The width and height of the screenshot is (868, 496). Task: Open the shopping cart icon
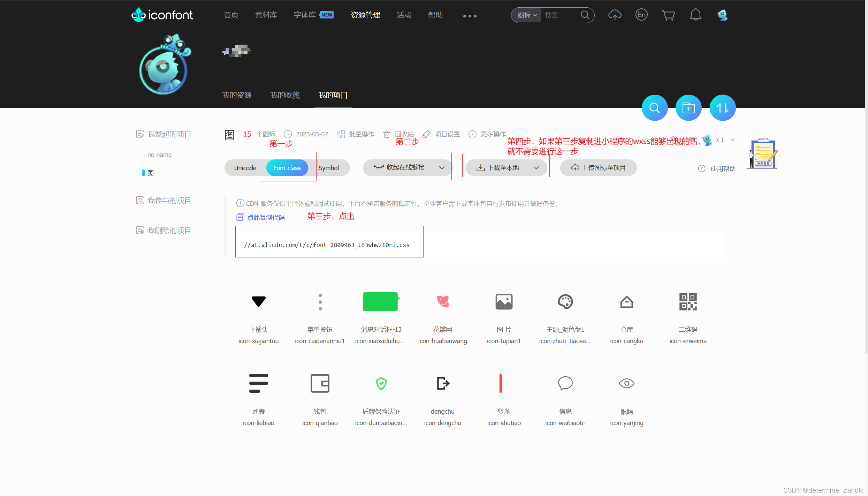click(x=668, y=15)
